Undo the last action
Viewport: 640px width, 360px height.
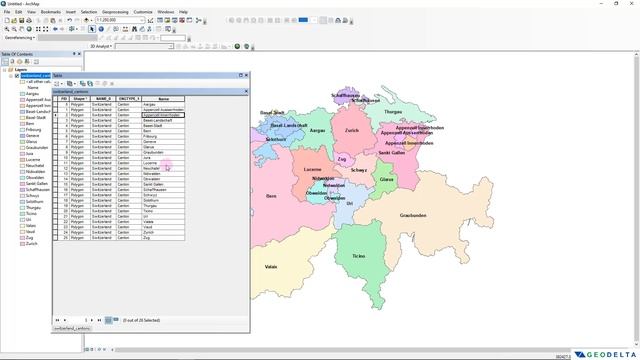pyautogui.click(x=69, y=20)
